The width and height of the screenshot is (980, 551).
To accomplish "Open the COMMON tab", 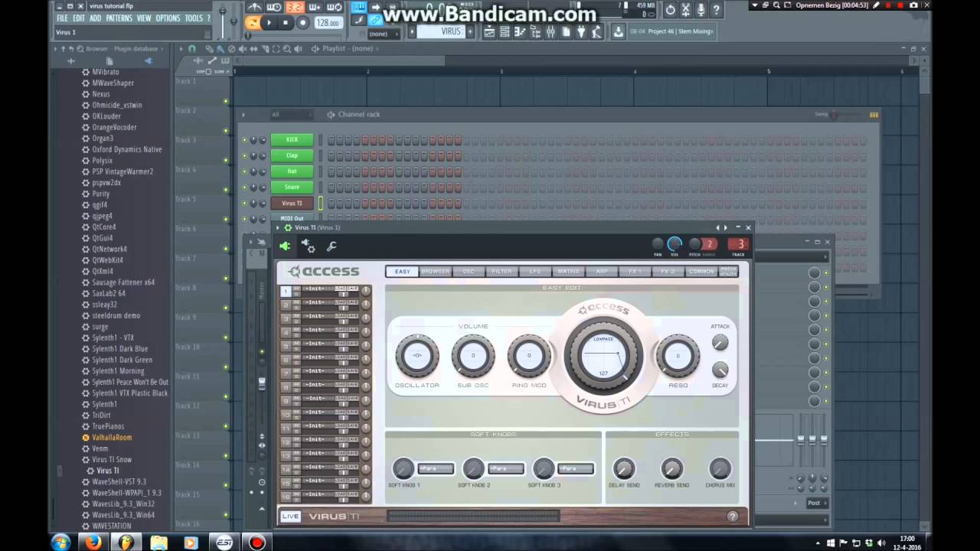I will 701,272.
